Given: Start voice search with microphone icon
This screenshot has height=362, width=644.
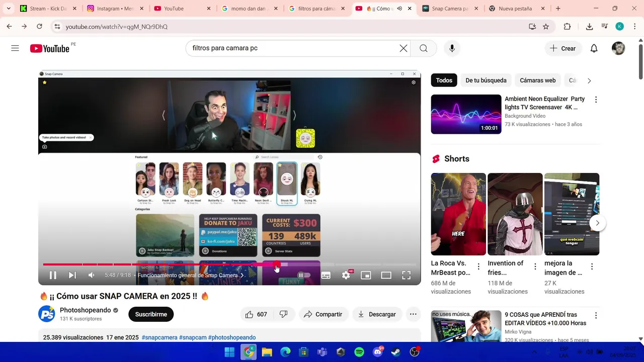Looking at the screenshot, I should [452, 48].
